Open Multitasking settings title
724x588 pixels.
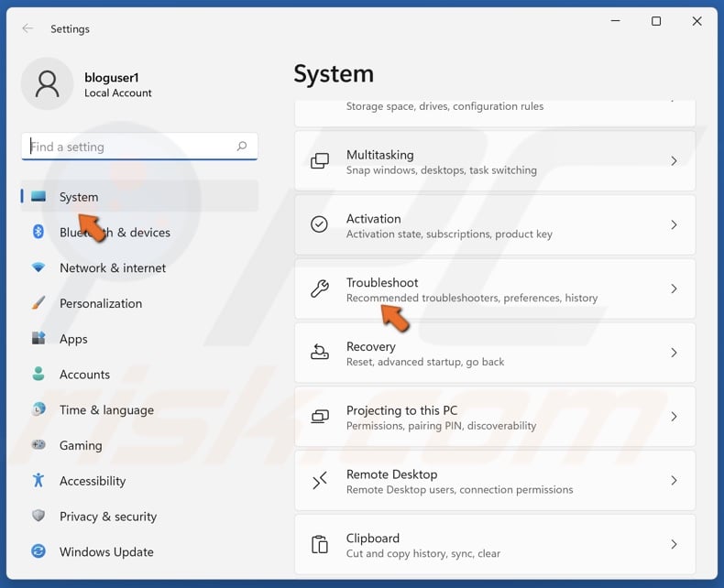click(379, 155)
